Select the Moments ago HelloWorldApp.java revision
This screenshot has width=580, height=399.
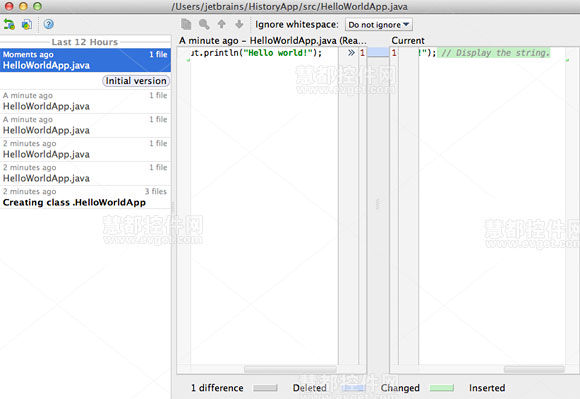pyautogui.click(x=85, y=60)
